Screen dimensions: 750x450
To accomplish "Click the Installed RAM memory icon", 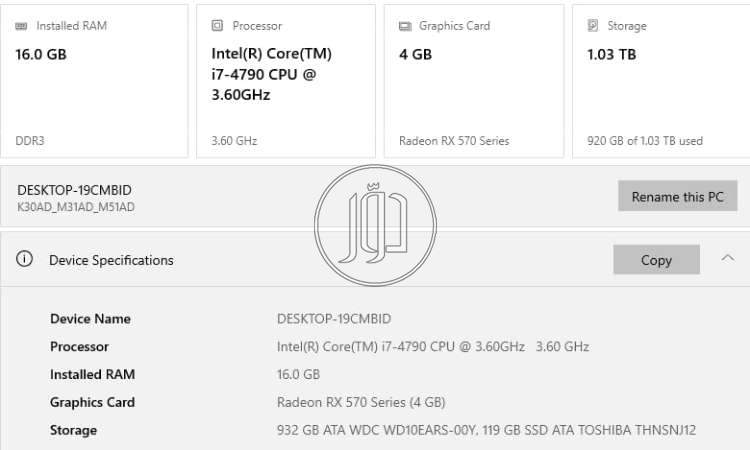I will [x=22, y=26].
